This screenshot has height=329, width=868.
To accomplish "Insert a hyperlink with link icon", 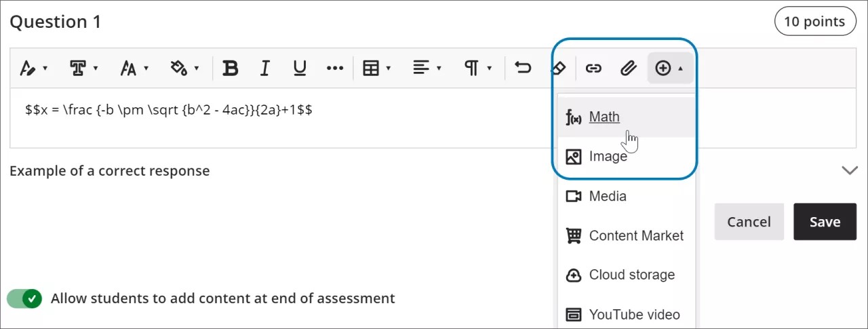I will tap(593, 68).
